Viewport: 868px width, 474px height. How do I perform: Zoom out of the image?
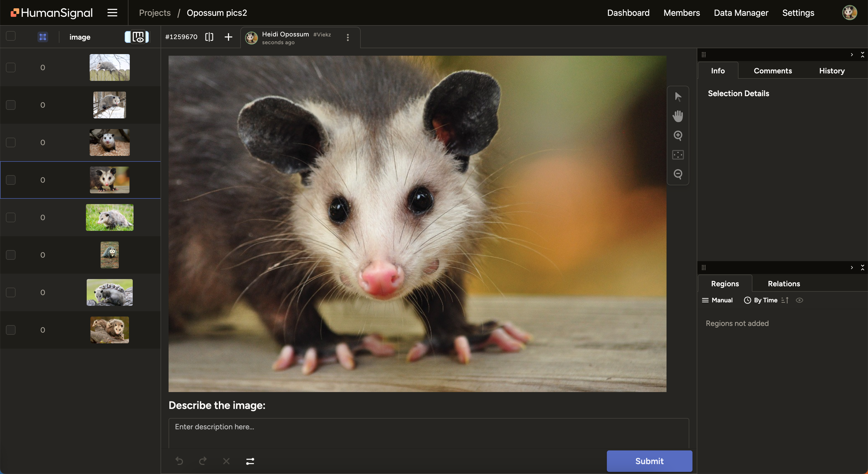678,174
